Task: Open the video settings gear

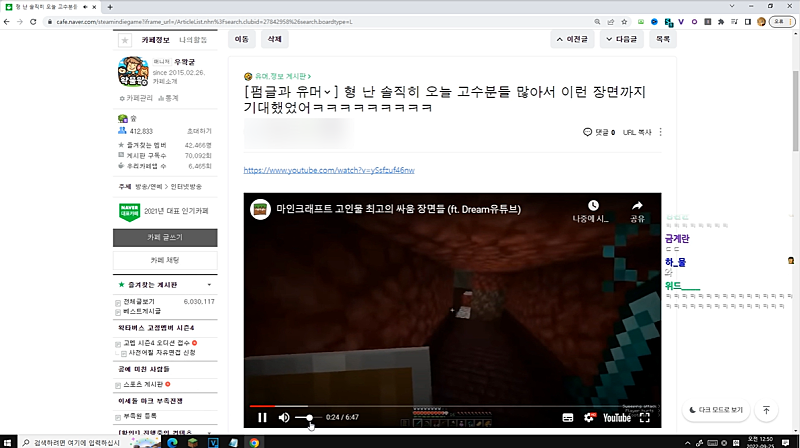Action: coord(590,417)
